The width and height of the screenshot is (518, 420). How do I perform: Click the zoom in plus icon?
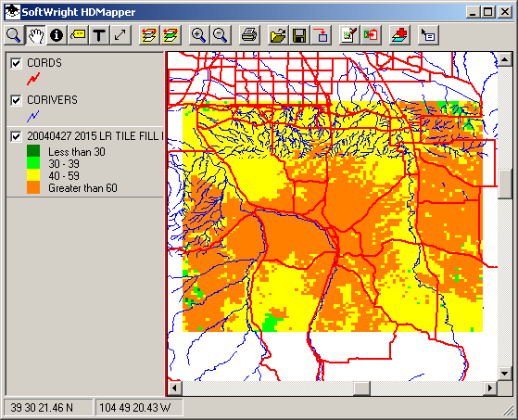pos(199,35)
